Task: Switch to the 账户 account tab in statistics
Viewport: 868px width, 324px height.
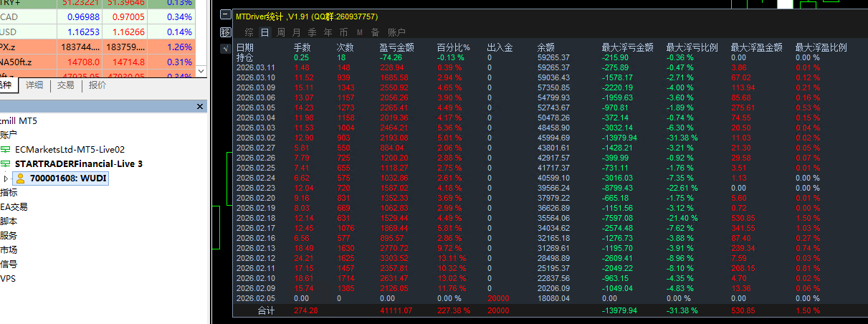Action: 396,32
